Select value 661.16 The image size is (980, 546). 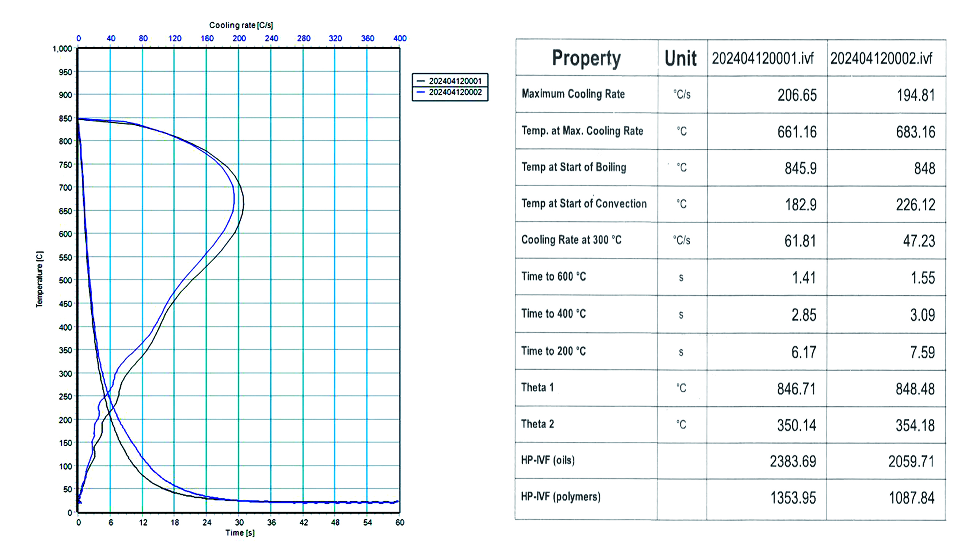[797, 132]
